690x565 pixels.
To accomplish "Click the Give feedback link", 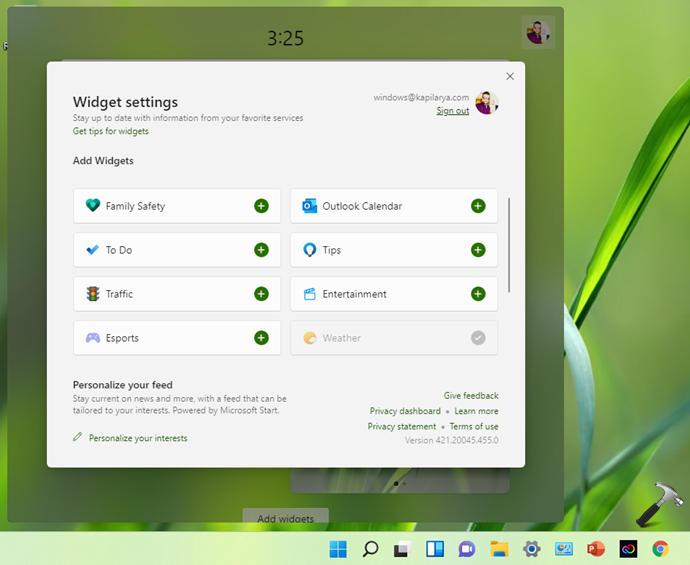I will pyautogui.click(x=471, y=396).
